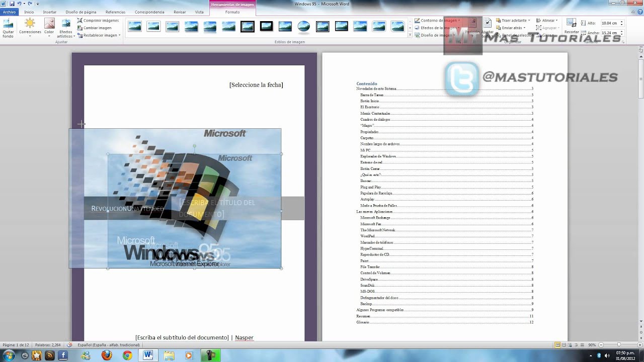Click Restablecer imagen
Image resolution: width=644 pixels, height=362 pixels.
pyautogui.click(x=97, y=35)
